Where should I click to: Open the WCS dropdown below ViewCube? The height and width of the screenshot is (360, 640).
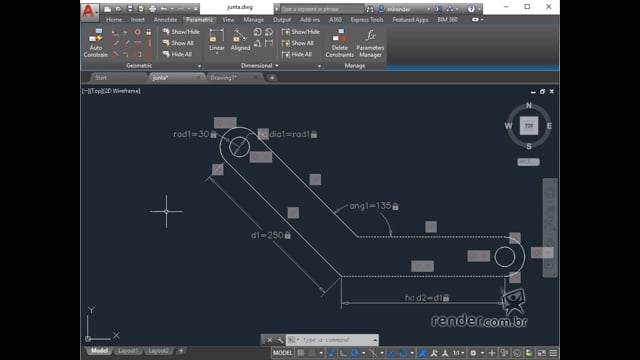click(x=529, y=162)
